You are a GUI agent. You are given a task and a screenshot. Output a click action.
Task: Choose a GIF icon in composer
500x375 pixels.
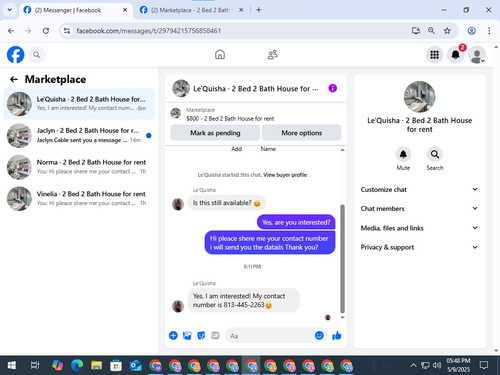coord(215,335)
